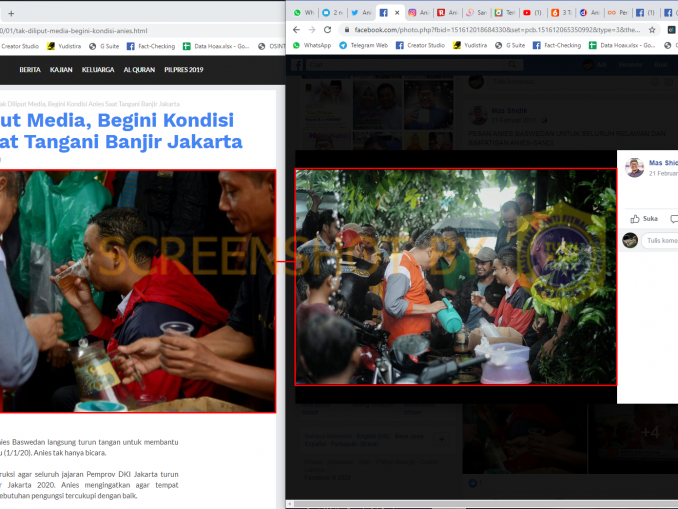Click the Facebook photo of the crowd with teapot
The image size is (678, 509).
456,277
